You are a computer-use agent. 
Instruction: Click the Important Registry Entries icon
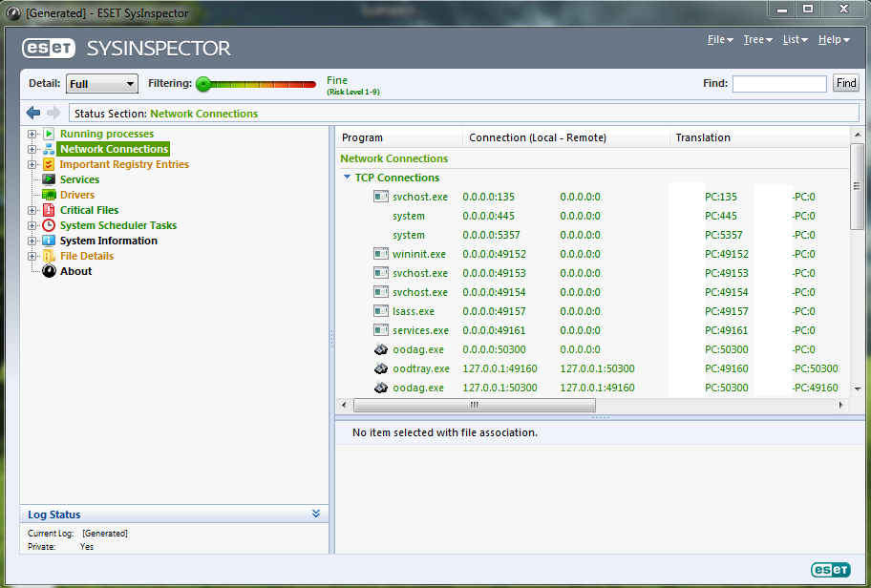[49, 164]
